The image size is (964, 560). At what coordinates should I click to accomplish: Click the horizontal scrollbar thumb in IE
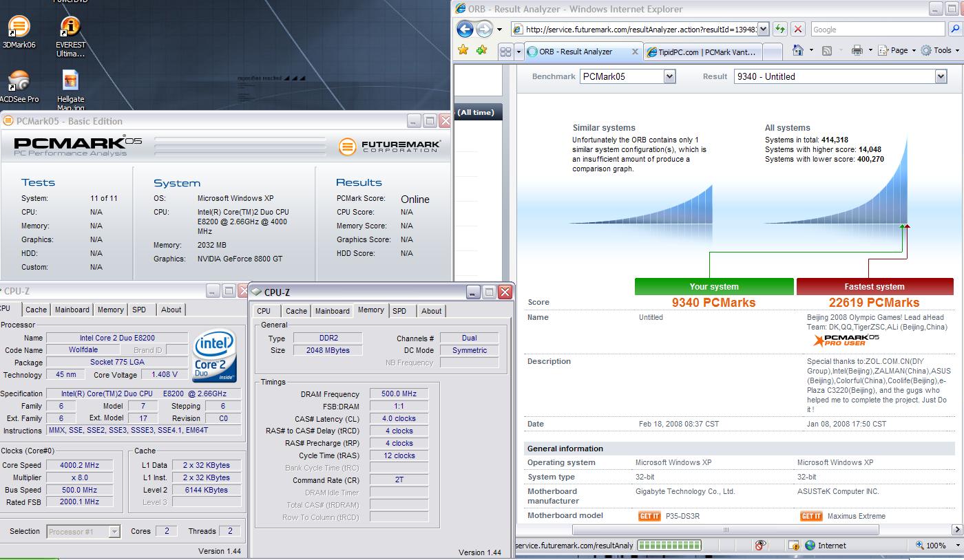pos(725,530)
